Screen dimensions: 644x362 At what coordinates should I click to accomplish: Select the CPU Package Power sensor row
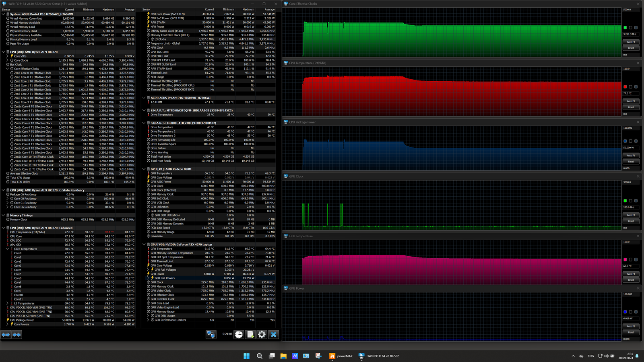click(x=71, y=320)
